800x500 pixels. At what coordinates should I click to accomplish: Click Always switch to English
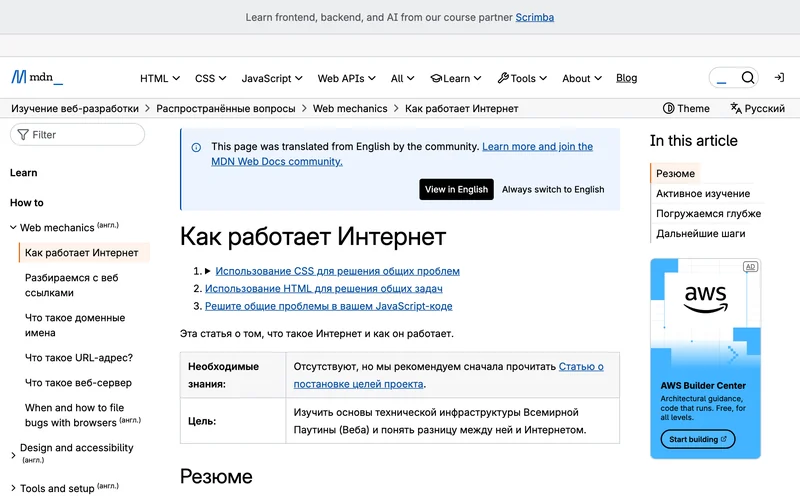tap(553, 189)
